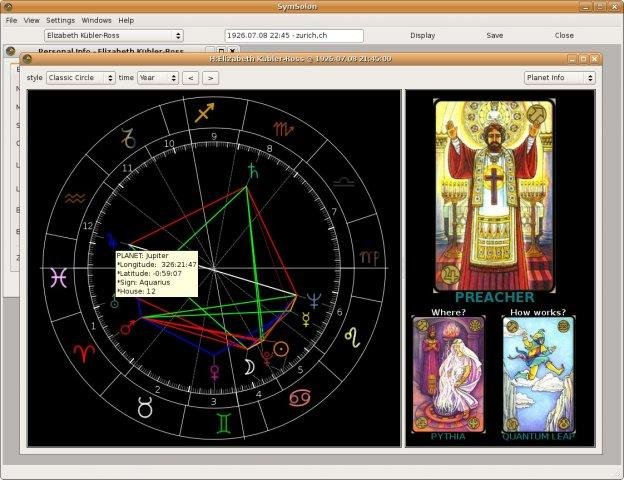624x480 pixels.
Task: Click the '*Sign: Aquarius' tooltip line
Action: (x=144, y=283)
